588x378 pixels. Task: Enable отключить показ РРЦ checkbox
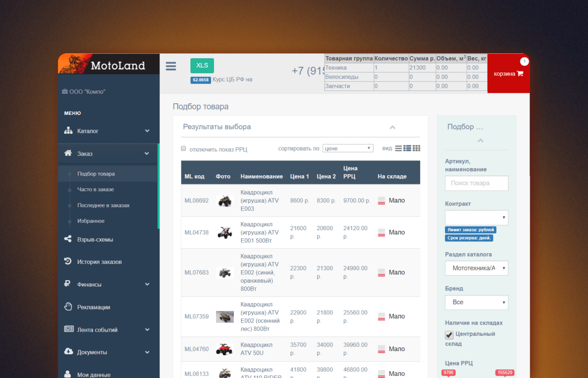(183, 148)
